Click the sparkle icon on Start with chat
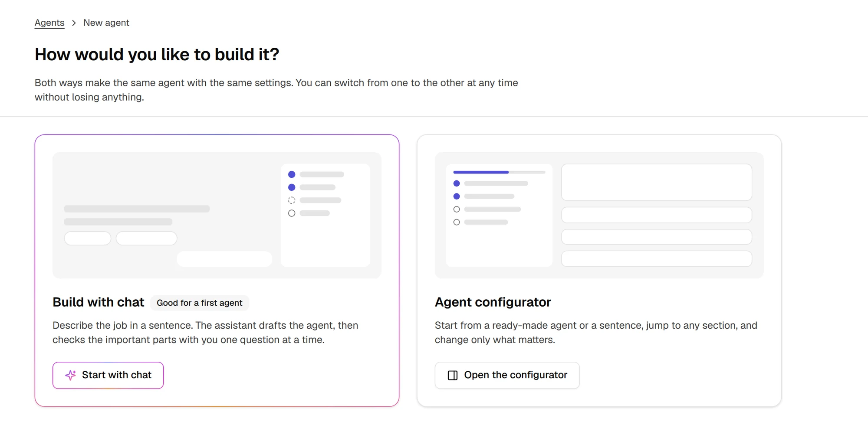This screenshot has width=868, height=445. 70,375
